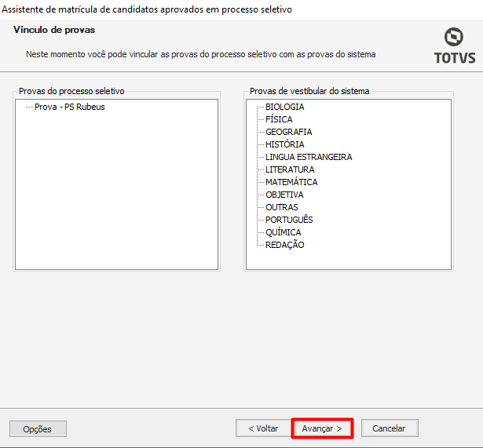Click empty area of process selection exams panel

click(x=116, y=196)
